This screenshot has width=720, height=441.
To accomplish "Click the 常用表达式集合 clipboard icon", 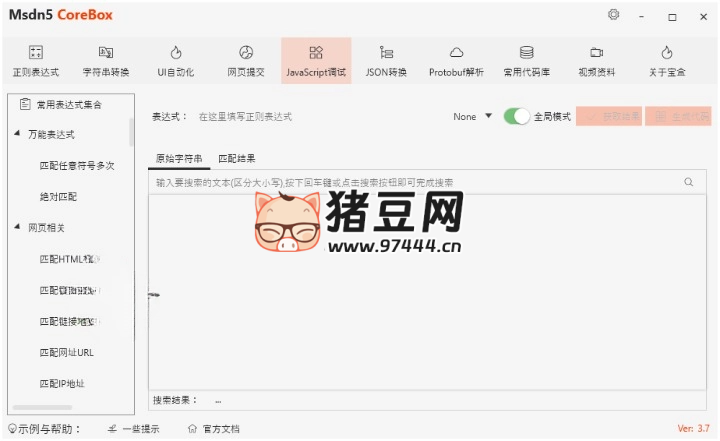I will click(x=25, y=104).
